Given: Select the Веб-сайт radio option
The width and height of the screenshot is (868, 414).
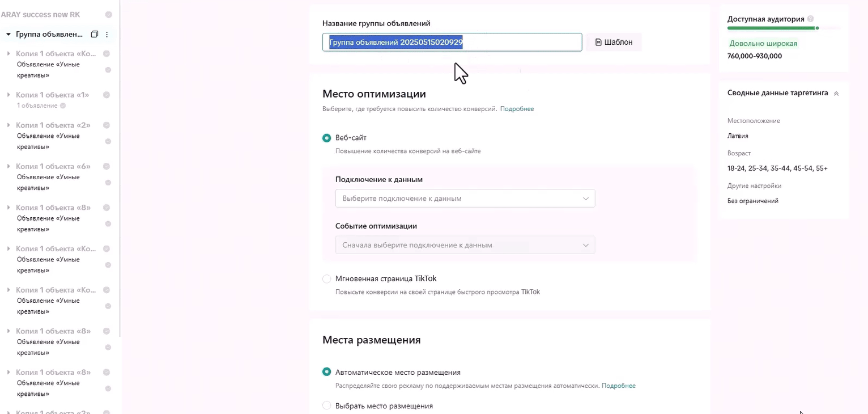Looking at the screenshot, I should (x=326, y=138).
